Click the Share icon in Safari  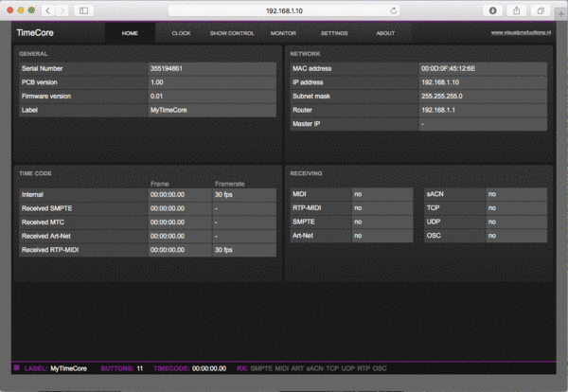[x=517, y=10]
